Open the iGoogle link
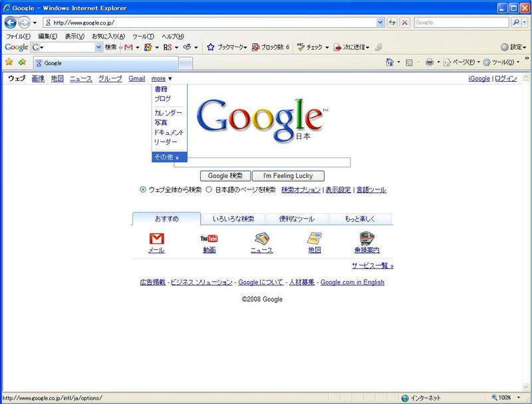This screenshot has height=404, width=532. click(479, 78)
